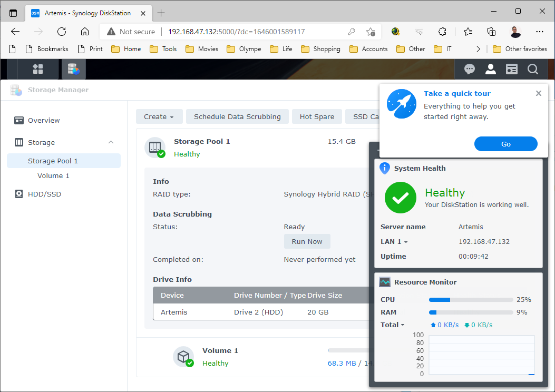Viewport: 555px width, 392px height.
Task: Open the DSM Main Menu grid icon
Action: click(x=37, y=69)
